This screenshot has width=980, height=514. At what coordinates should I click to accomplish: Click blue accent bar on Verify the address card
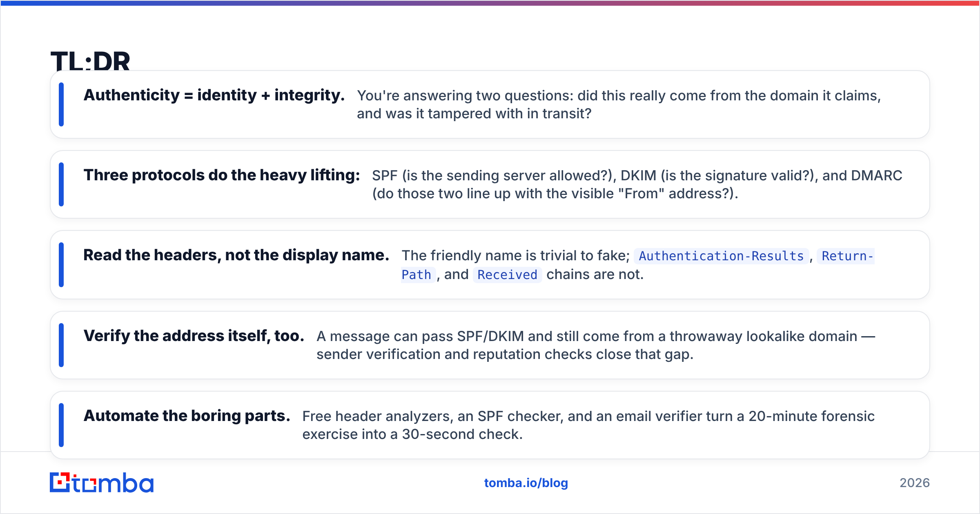61,345
